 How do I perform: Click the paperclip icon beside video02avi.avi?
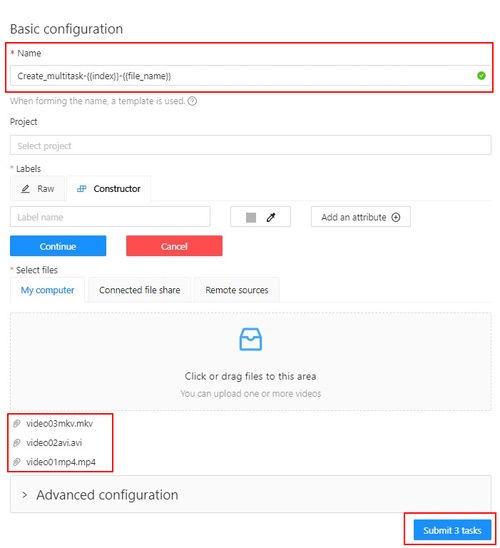point(16,443)
